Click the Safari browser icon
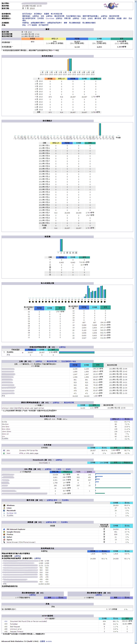 (x=4, y=537)
